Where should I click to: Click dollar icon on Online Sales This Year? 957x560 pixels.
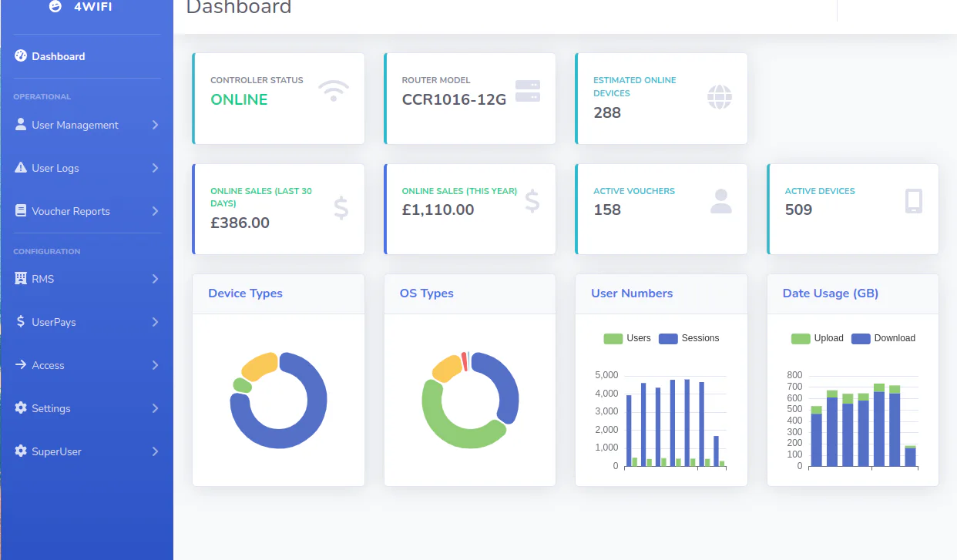pos(532,201)
